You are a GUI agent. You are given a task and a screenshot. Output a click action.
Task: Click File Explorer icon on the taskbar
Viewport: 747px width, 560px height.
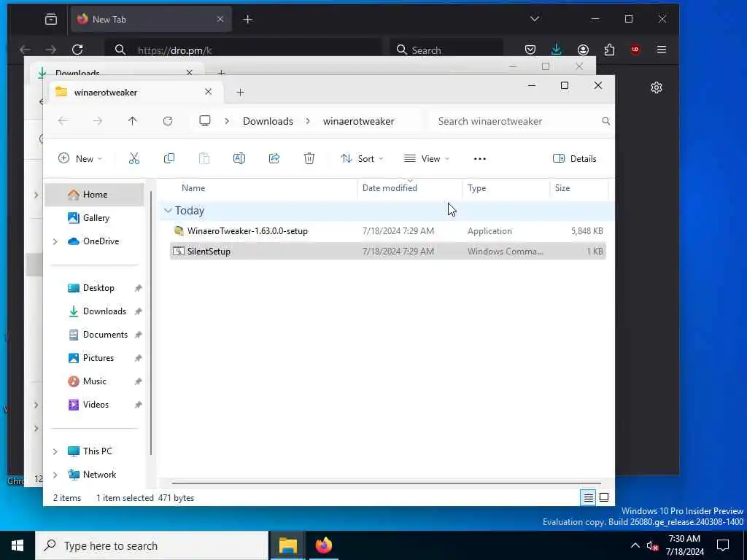tap(288, 545)
